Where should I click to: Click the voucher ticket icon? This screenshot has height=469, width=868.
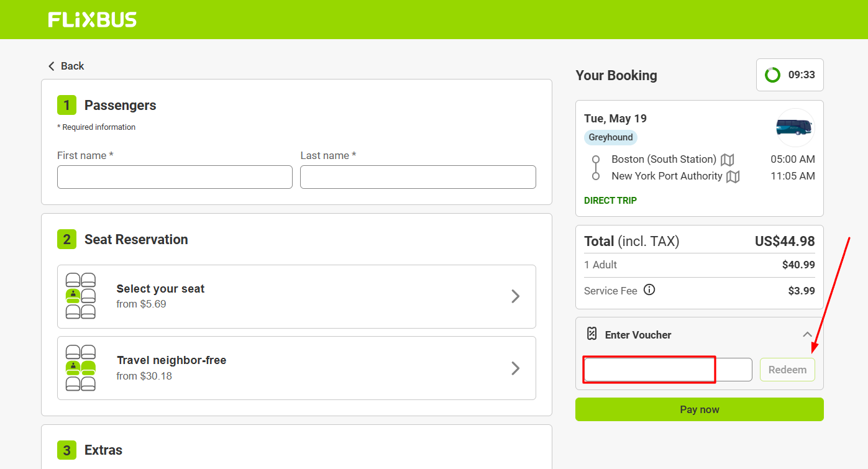click(592, 334)
